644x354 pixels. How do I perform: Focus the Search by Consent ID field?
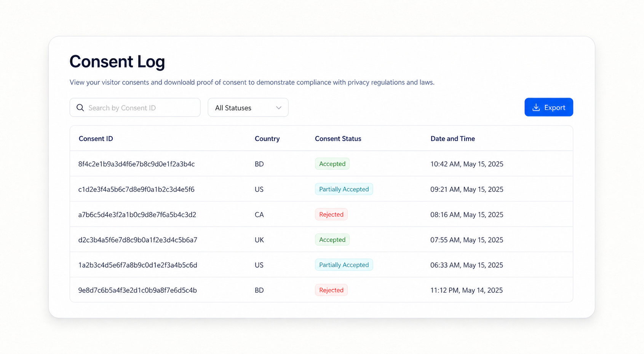(135, 107)
